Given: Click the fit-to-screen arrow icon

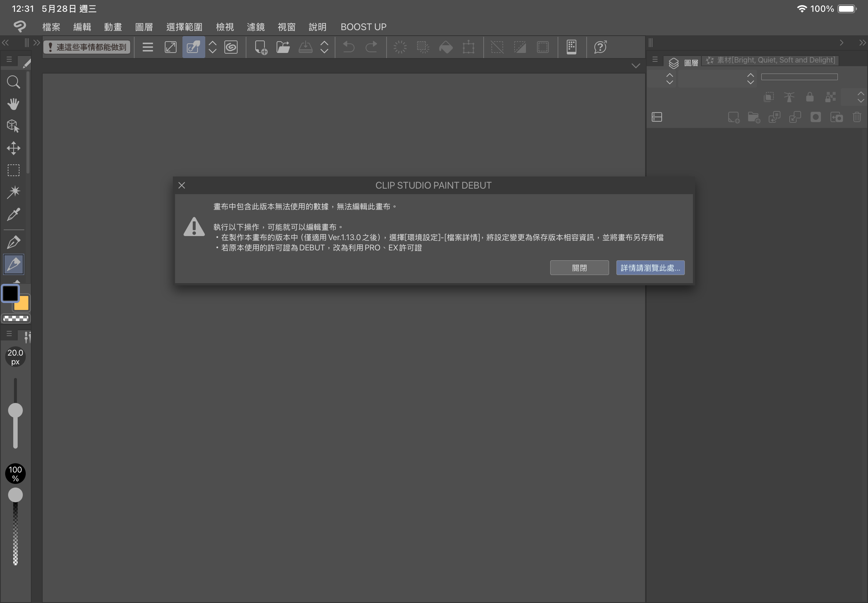Looking at the screenshot, I should click(x=170, y=47).
